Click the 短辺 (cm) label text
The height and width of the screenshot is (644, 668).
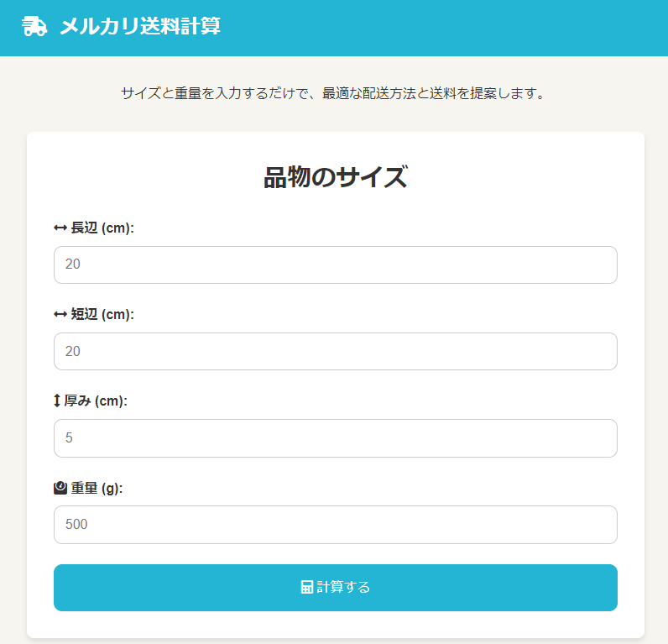coord(102,314)
